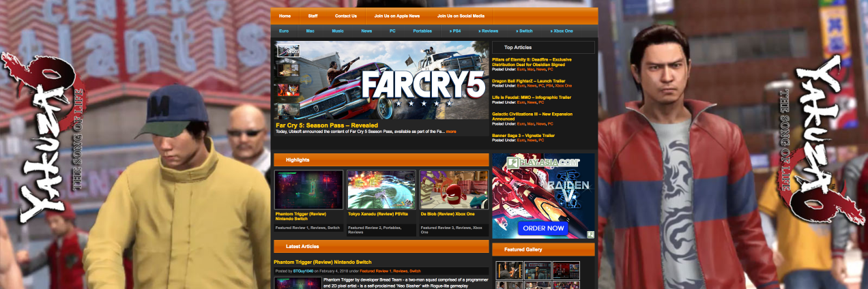Open the Tokyo Xanadu highlight thumbnail
The image size is (868, 289).
click(x=381, y=189)
